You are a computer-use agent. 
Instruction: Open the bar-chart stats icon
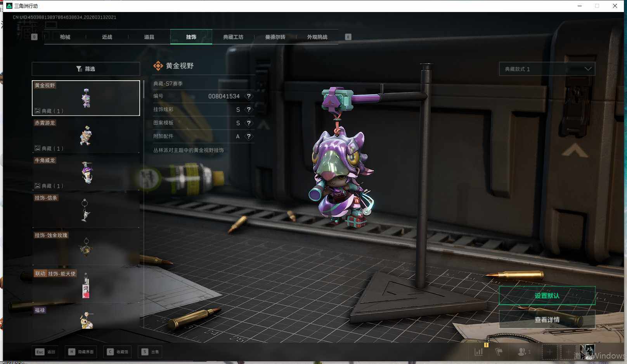[x=479, y=352]
